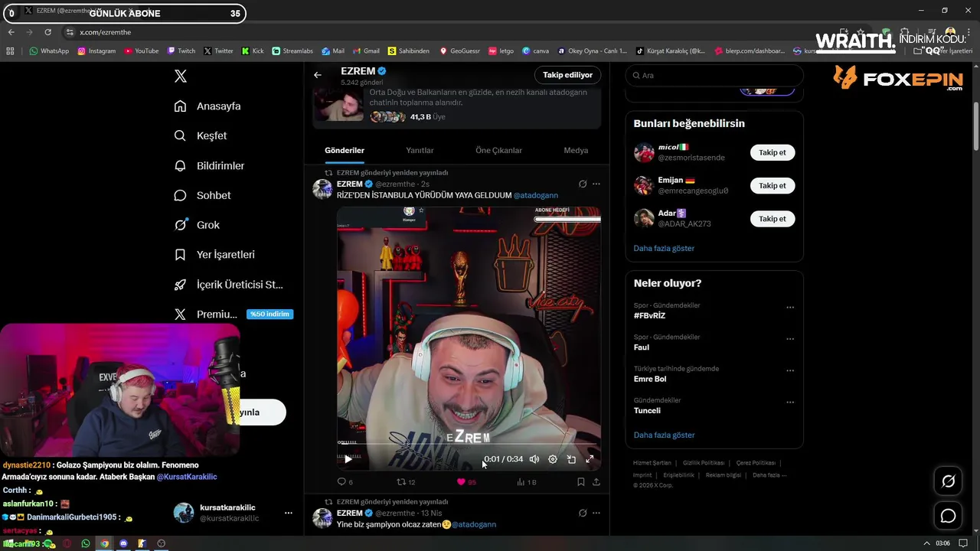The width and height of the screenshot is (980, 551).
Task: Open the Kick bookmark
Action: [253, 51]
